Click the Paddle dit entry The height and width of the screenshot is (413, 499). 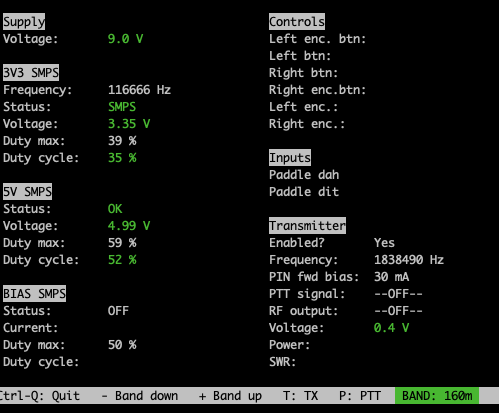(x=304, y=192)
